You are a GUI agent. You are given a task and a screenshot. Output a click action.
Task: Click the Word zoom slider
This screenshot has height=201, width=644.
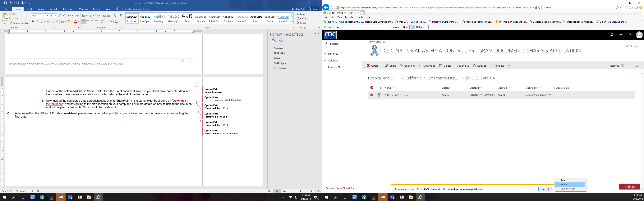[300, 191]
